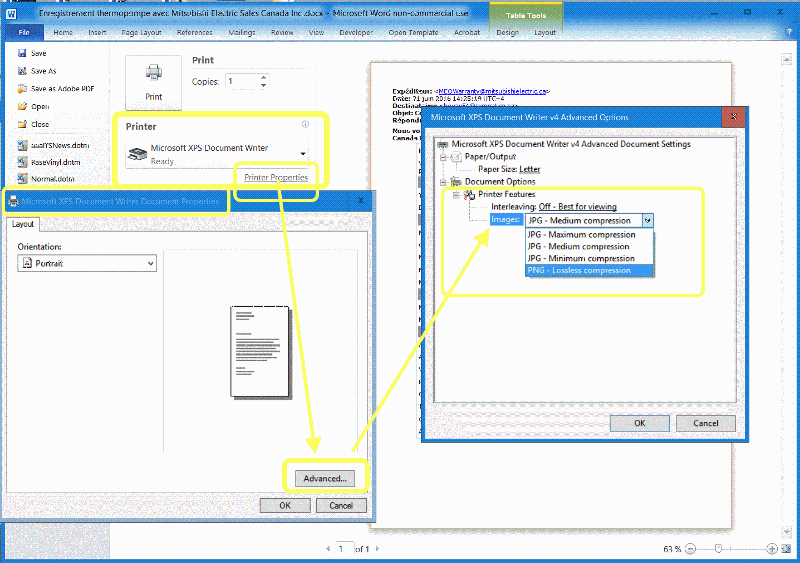The image size is (800, 563).
Task: Collapse the Paper/Output tree node
Action: tap(443, 157)
